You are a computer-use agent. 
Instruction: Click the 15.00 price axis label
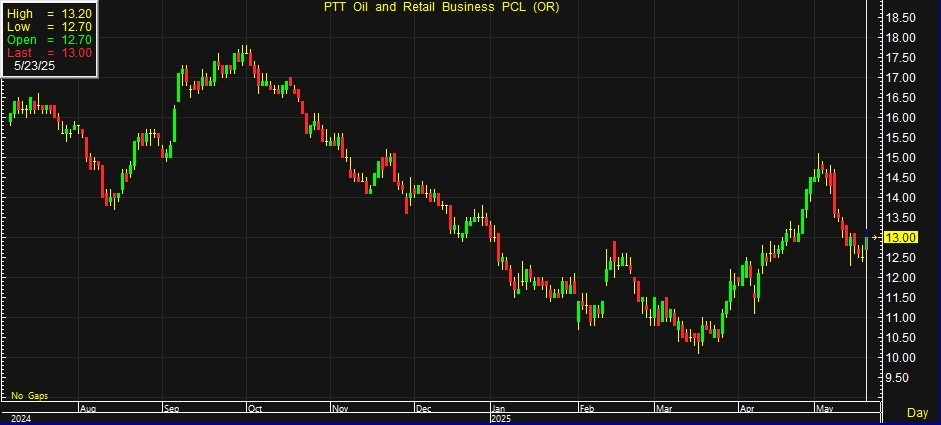coord(901,158)
